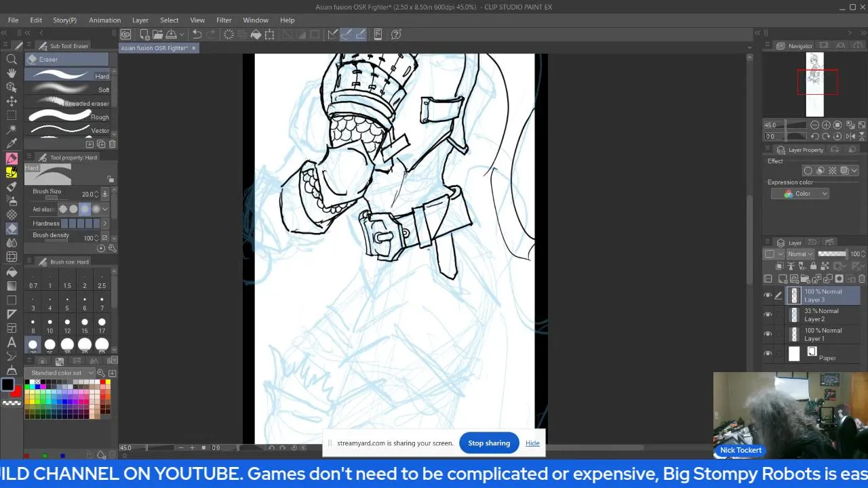The width and height of the screenshot is (868, 488).
Task: Select strongest anti-aliasing option
Action: 96,209
